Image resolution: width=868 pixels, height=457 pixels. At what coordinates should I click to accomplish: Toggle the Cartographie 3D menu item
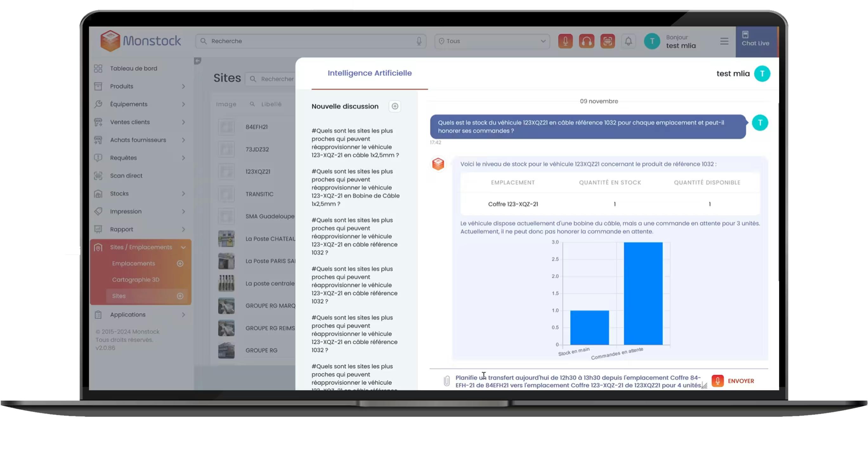(x=136, y=279)
